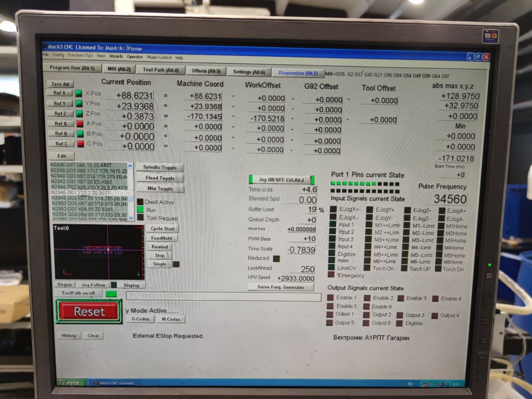Viewport: 532px width, 399px height.
Task: Click the Input 1 signal LED
Action: [332, 224]
